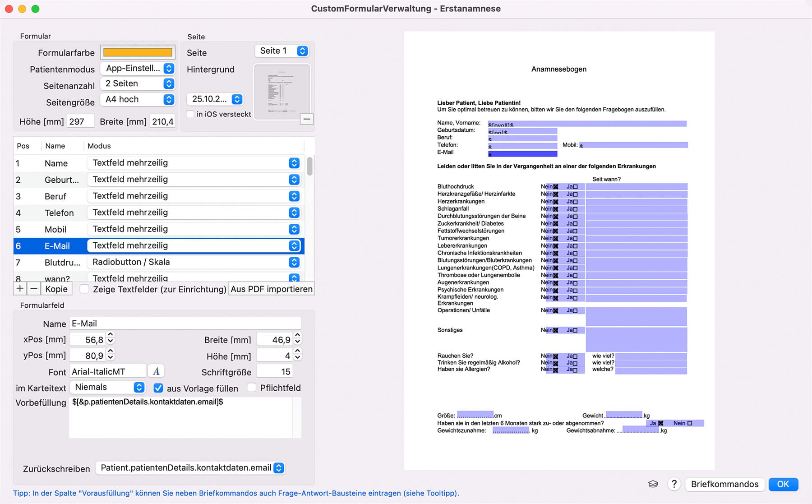Open help with the question mark button

[x=674, y=484]
